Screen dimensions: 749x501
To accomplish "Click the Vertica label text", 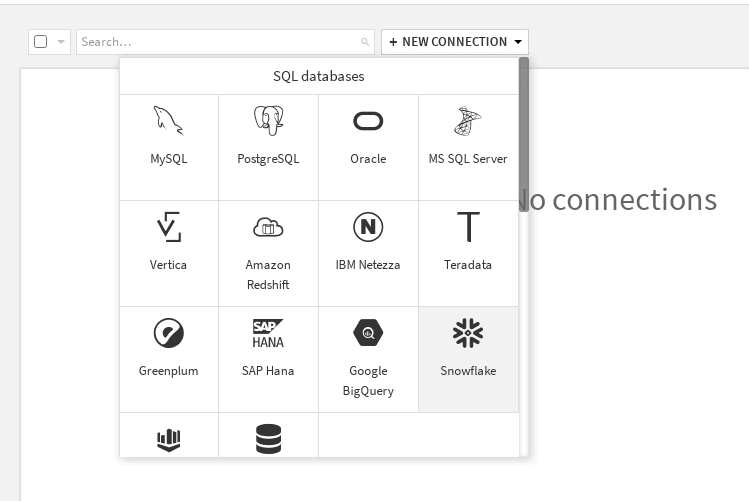I will pyautogui.click(x=168, y=265).
